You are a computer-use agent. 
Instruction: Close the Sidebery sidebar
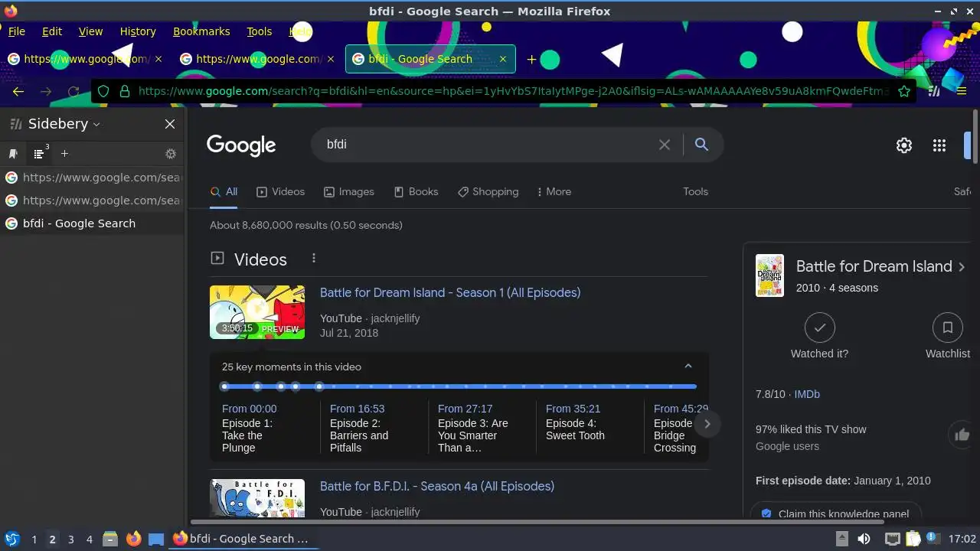coord(170,124)
